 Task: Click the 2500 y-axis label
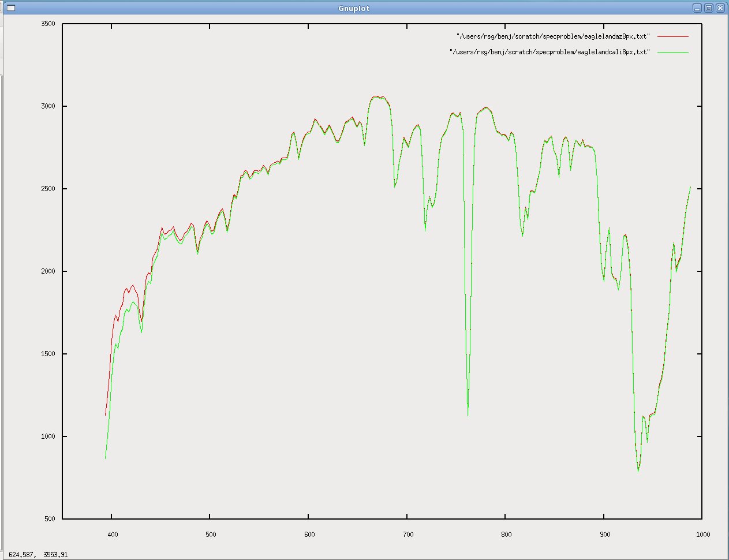pyautogui.click(x=48, y=189)
